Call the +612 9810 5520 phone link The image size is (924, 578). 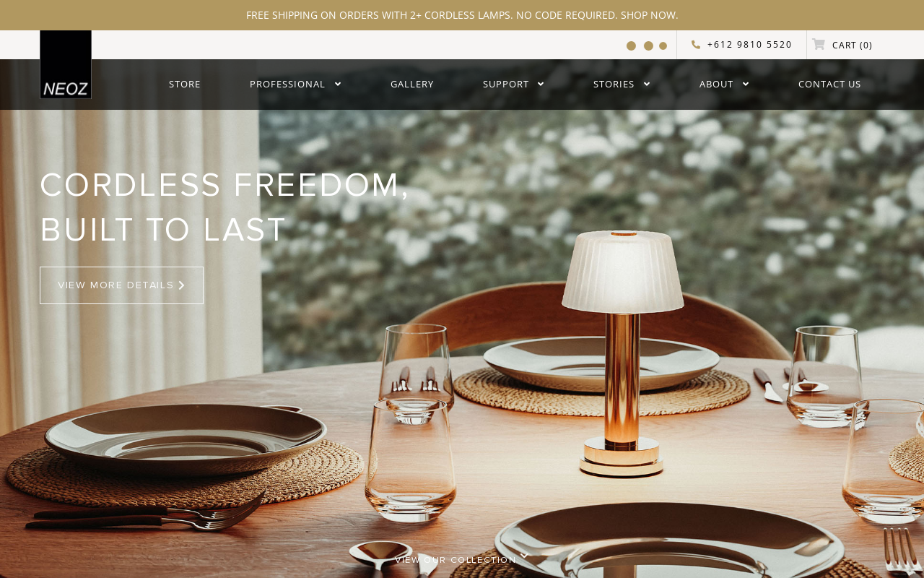pos(749,45)
